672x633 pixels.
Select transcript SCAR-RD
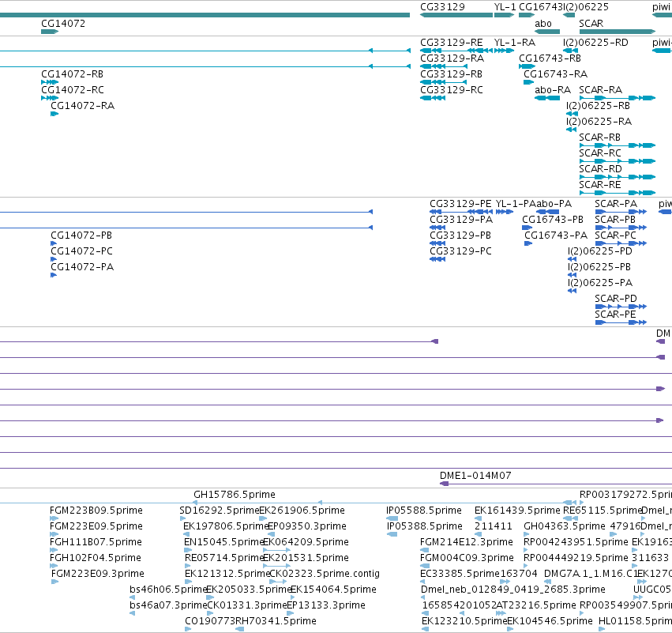tap(600, 169)
